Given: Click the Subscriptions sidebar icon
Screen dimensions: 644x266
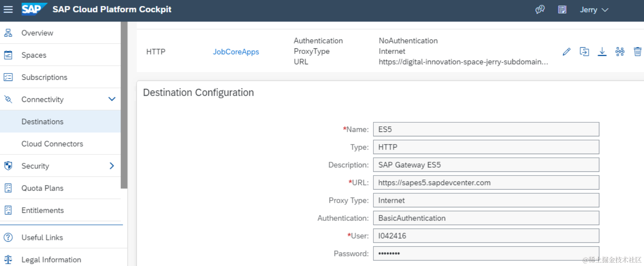Looking at the screenshot, I should 8,77.
